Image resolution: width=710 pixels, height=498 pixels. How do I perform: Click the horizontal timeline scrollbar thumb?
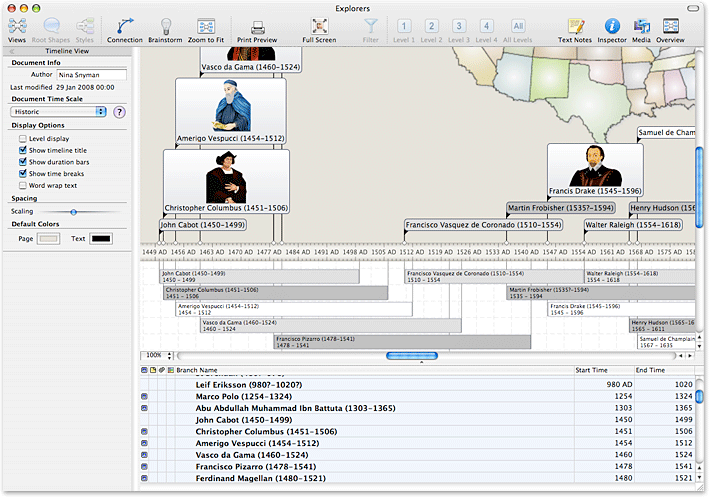[412, 356]
